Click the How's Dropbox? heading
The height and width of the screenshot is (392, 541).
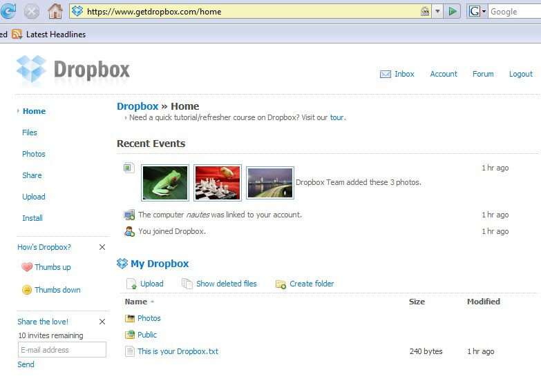(x=44, y=247)
